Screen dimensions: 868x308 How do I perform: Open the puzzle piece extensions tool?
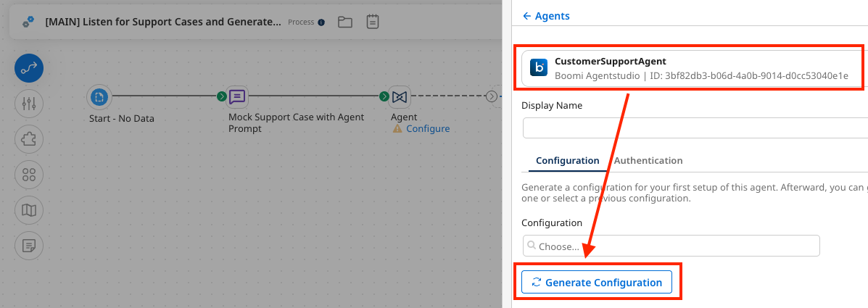[x=29, y=139]
